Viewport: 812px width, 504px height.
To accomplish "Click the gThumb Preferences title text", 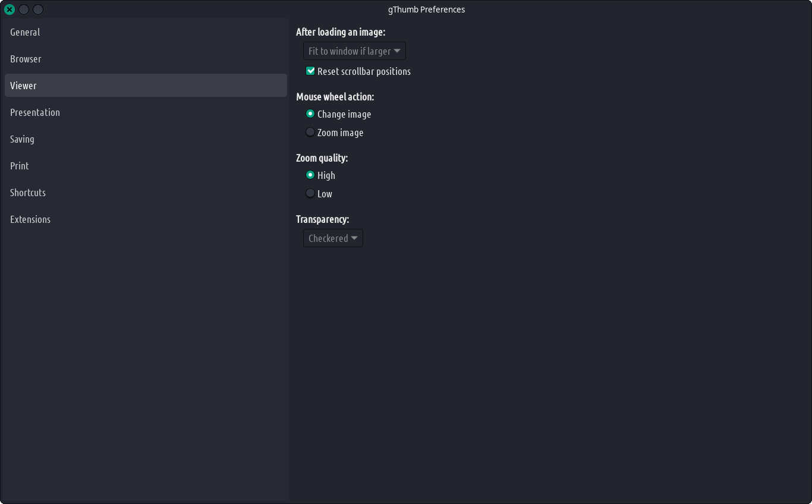I will tap(426, 10).
